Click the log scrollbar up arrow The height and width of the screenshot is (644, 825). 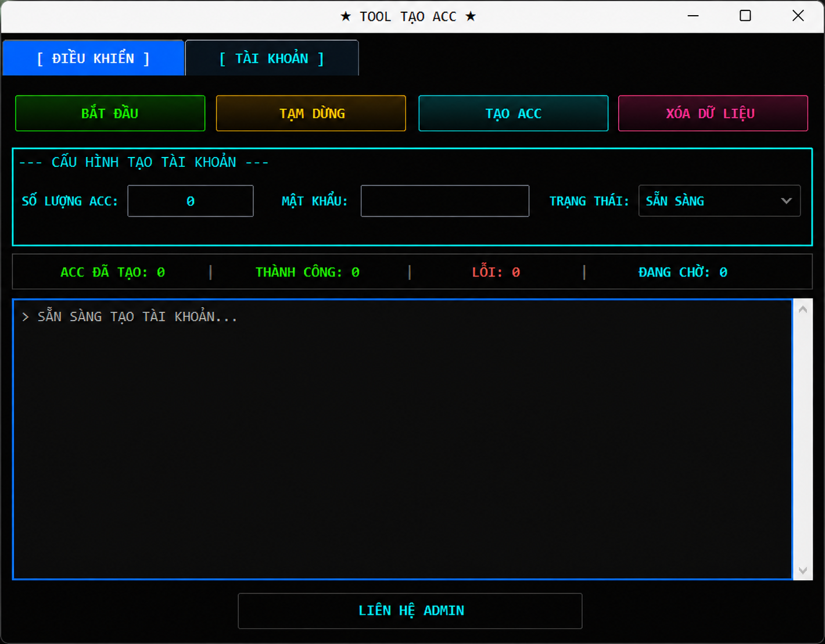click(x=803, y=310)
